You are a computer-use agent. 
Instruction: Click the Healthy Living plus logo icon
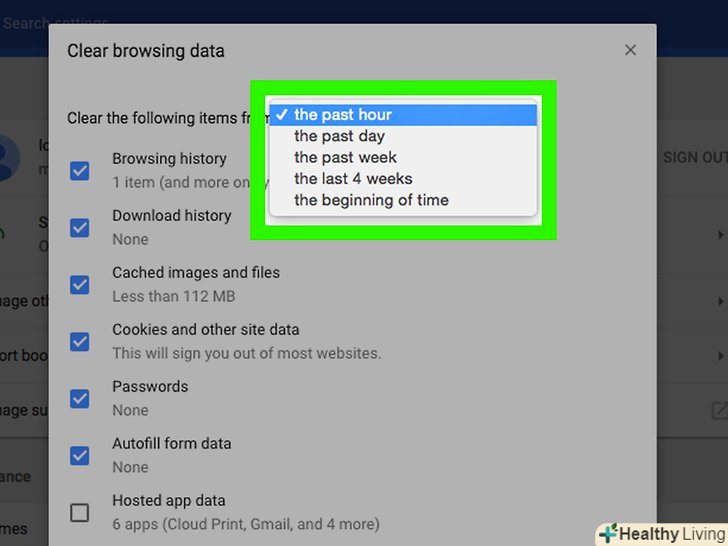pyautogui.click(x=608, y=534)
